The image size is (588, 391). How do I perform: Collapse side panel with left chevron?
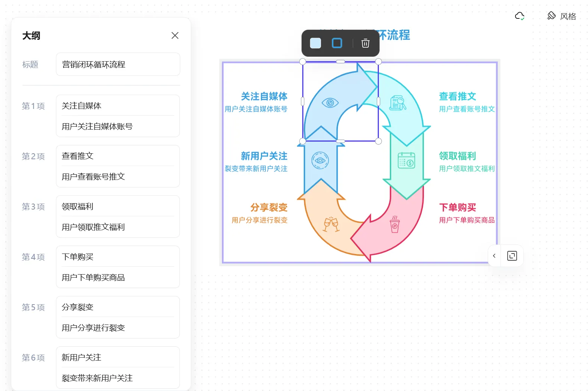494,256
